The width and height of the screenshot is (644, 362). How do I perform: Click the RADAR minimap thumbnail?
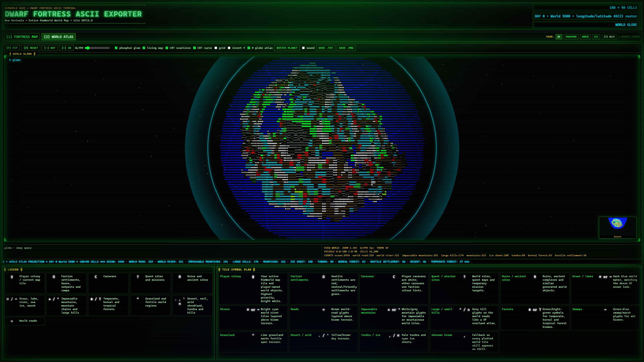click(617, 228)
